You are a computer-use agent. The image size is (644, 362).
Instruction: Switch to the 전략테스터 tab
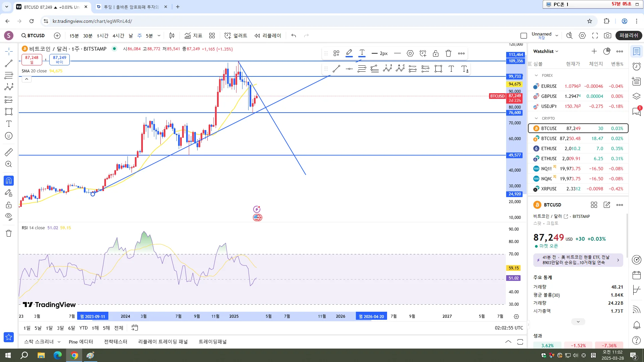115,342
